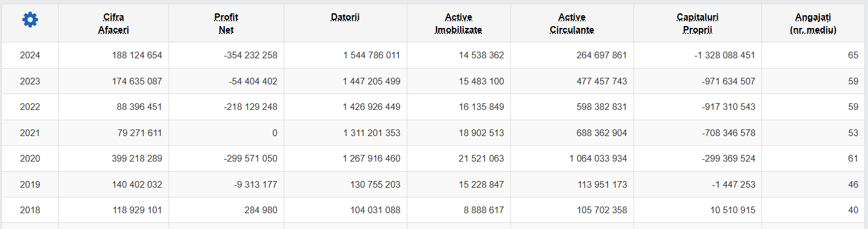Viewport: 868px width, 229px height.
Task: Click the 2022 year cell
Action: tap(30, 107)
